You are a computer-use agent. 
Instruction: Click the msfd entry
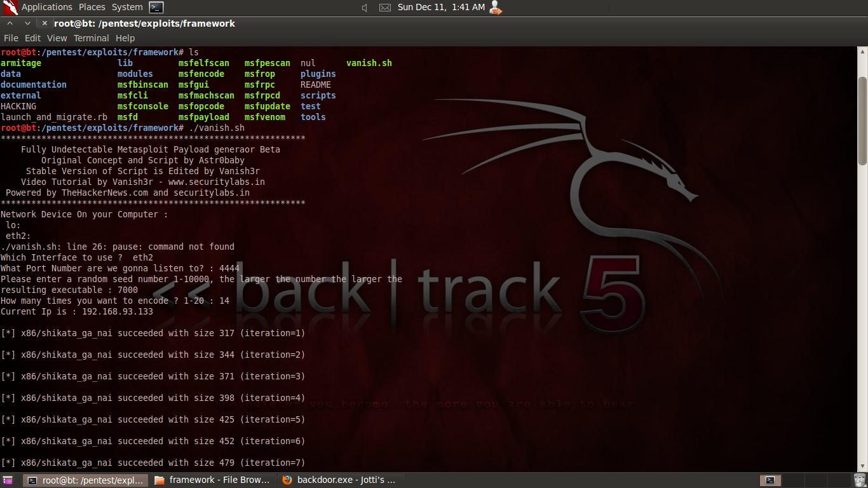pos(128,117)
